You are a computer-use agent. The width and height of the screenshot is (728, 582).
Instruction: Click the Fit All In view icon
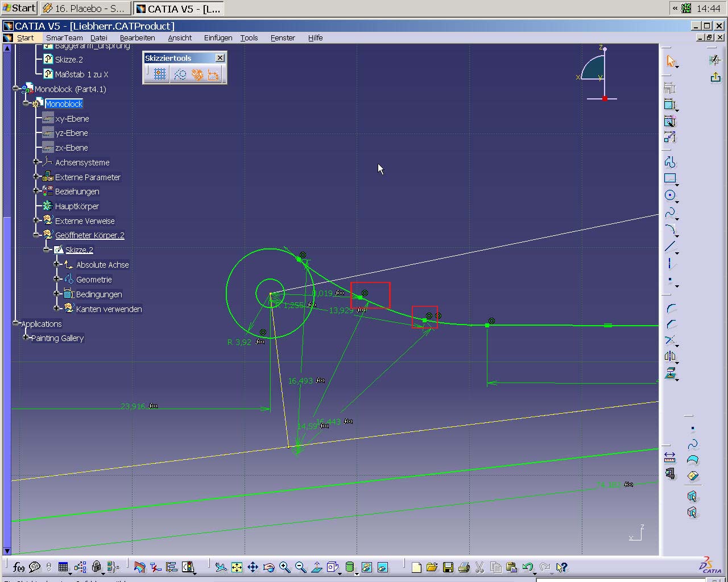coord(237,567)
